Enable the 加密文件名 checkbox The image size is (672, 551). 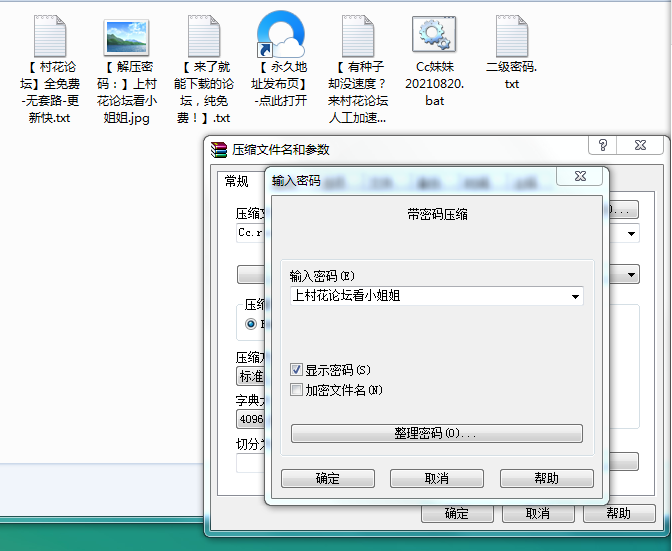click(x=296, y=390)
